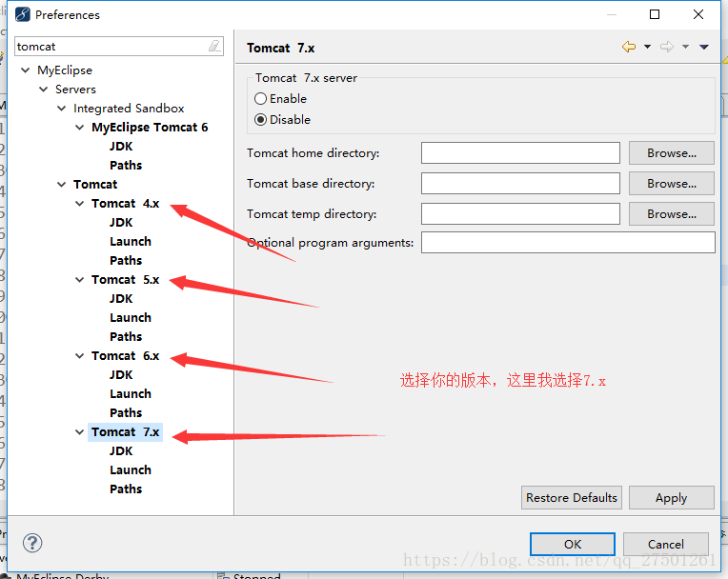Select the Disable radio button

coord(260,120)
